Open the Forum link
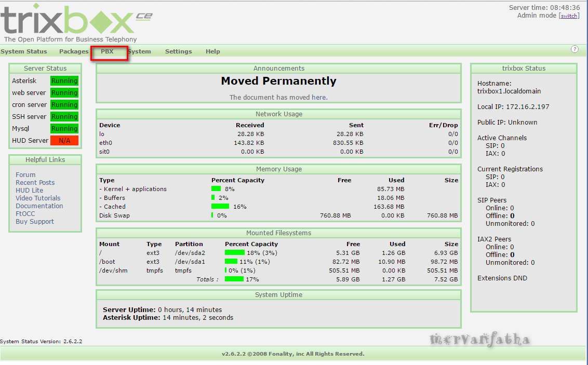 pos(25,174)
